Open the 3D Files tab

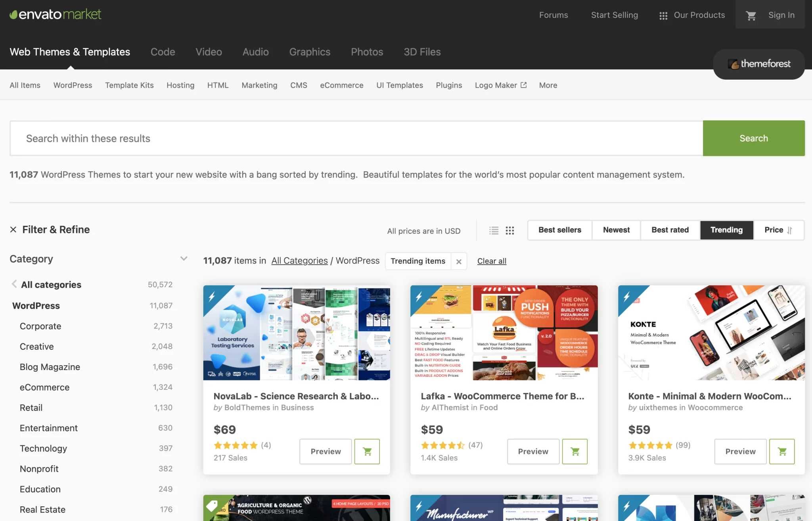[422, 52]
